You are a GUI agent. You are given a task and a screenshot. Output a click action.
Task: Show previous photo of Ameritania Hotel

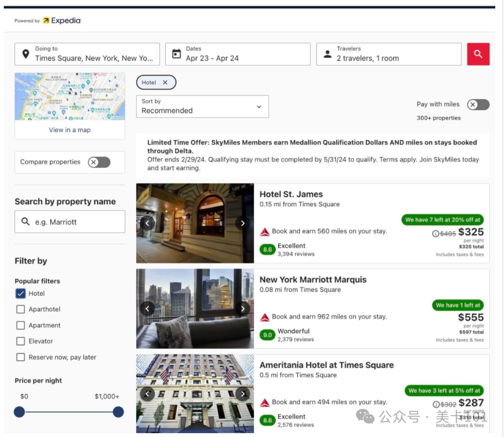tap(147, 394)
